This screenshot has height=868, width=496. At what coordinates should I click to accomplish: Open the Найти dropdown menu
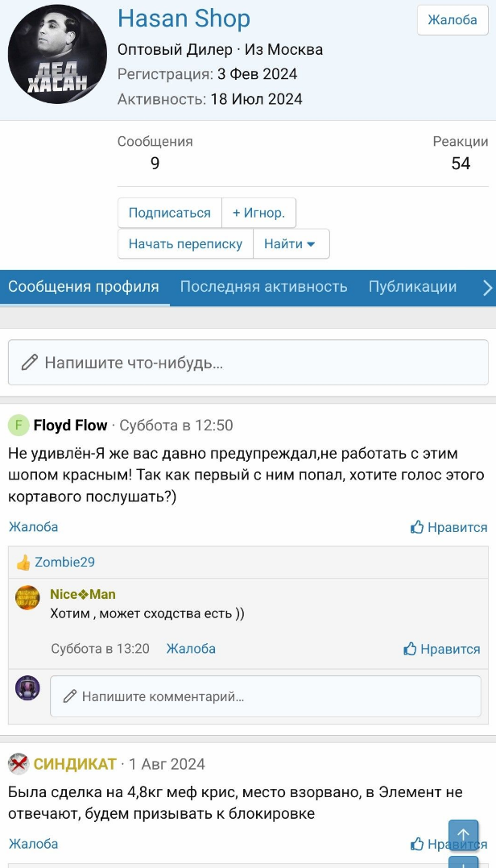(x=290, y=243)
